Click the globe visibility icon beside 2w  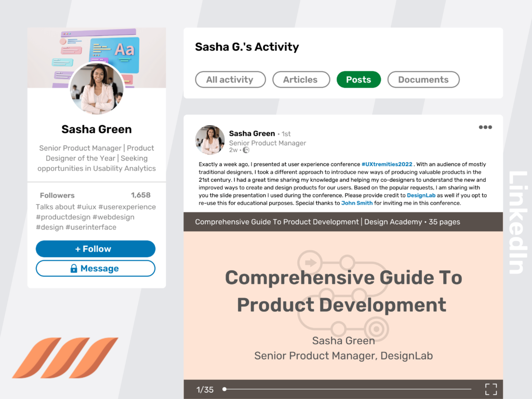246,150
